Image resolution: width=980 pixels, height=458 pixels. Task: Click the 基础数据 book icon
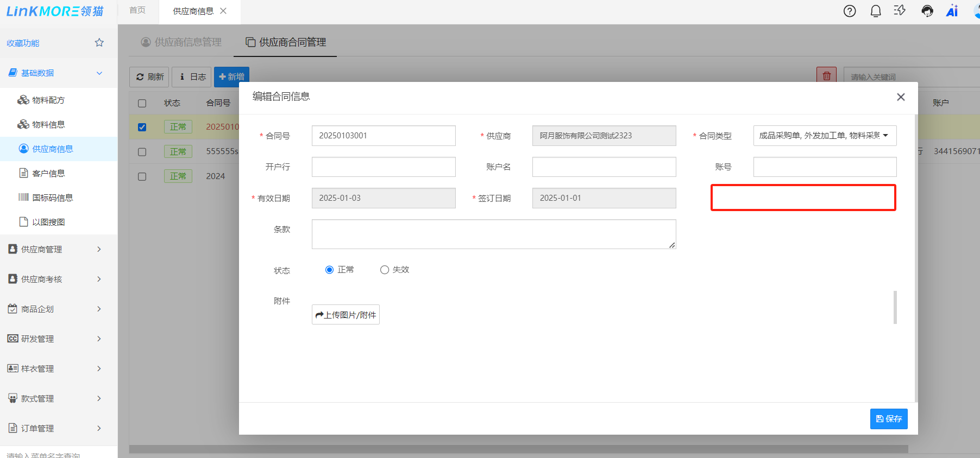12,73
